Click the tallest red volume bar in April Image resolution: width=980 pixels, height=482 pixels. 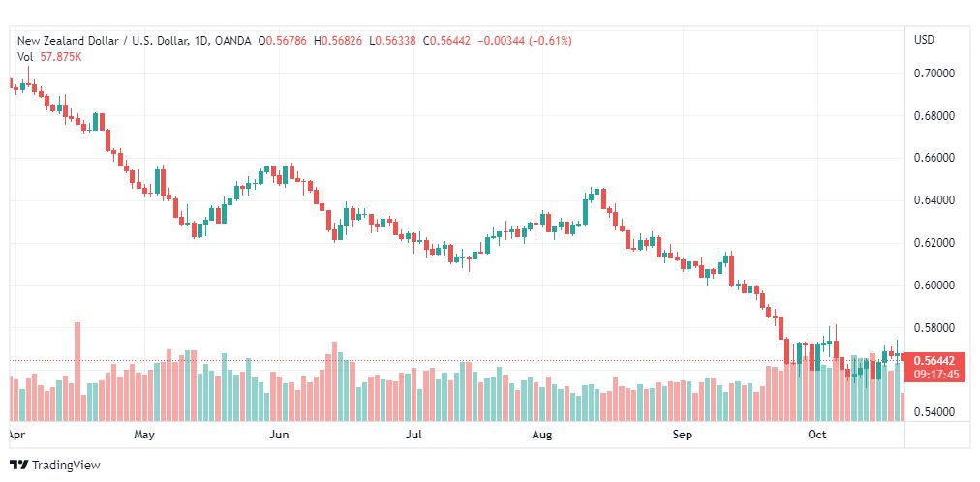click(77, 372)
